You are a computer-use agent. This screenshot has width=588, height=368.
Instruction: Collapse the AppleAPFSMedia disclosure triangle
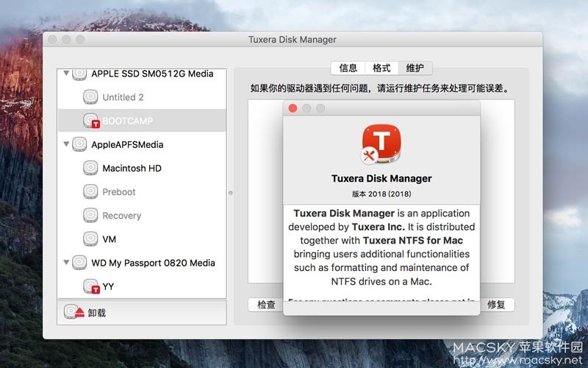tap(66, 144)
